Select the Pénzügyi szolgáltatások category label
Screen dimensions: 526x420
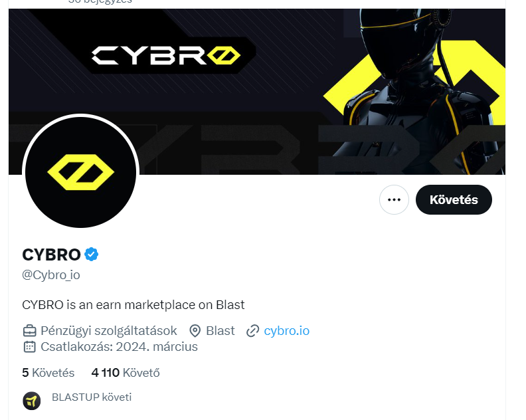coord(109,331)
